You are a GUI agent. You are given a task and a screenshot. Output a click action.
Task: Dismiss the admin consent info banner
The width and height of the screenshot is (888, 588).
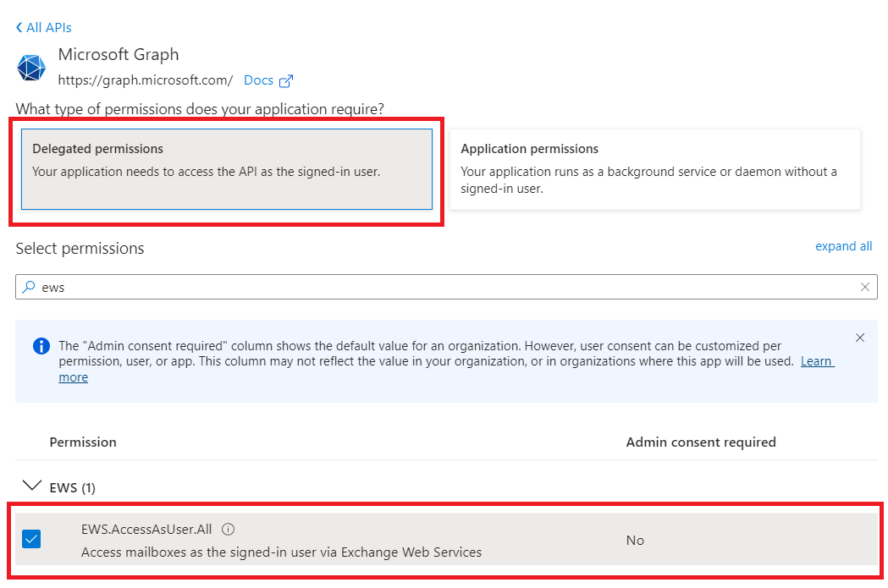(x=860, y=338)
